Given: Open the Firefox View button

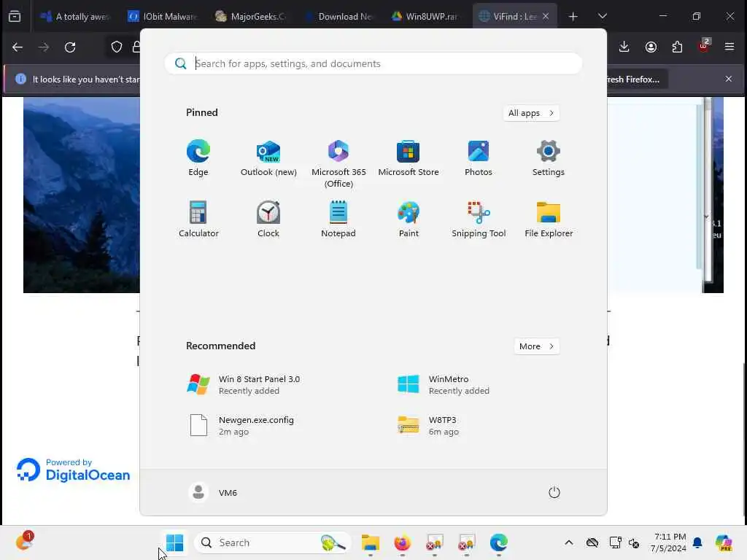Looking at the screenshot, I should [x=15, y=16].
